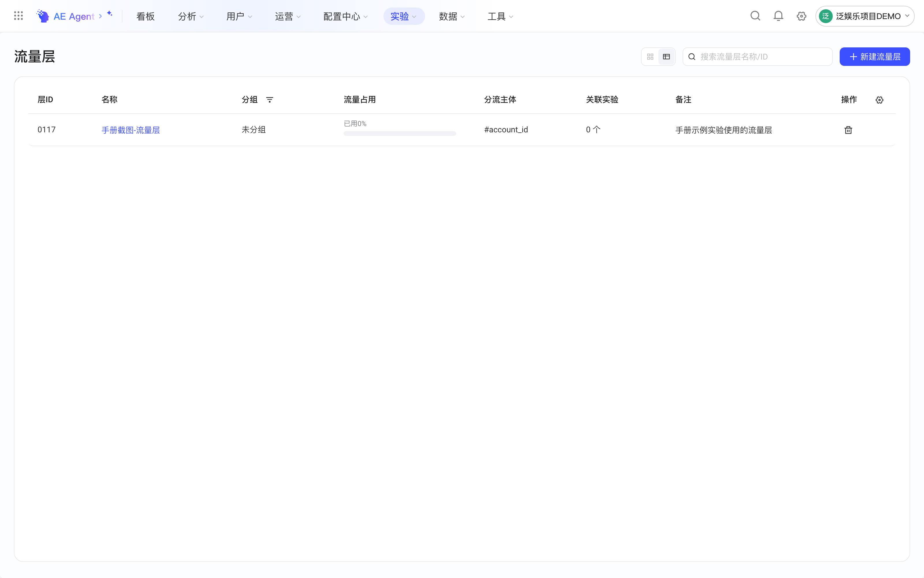Focus the 搜索流量层名称/ID search field
The image size is (924, 578).
(x=757, y=57)
